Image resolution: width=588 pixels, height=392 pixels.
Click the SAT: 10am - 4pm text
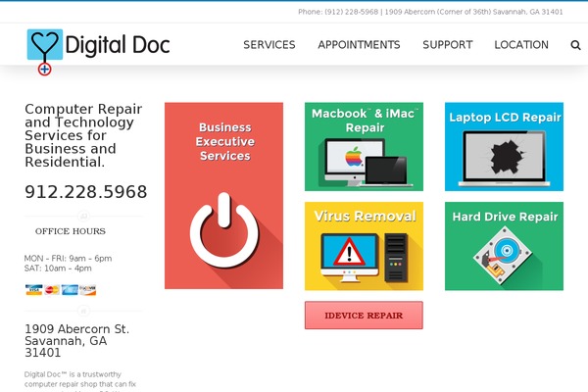(58, 269)
